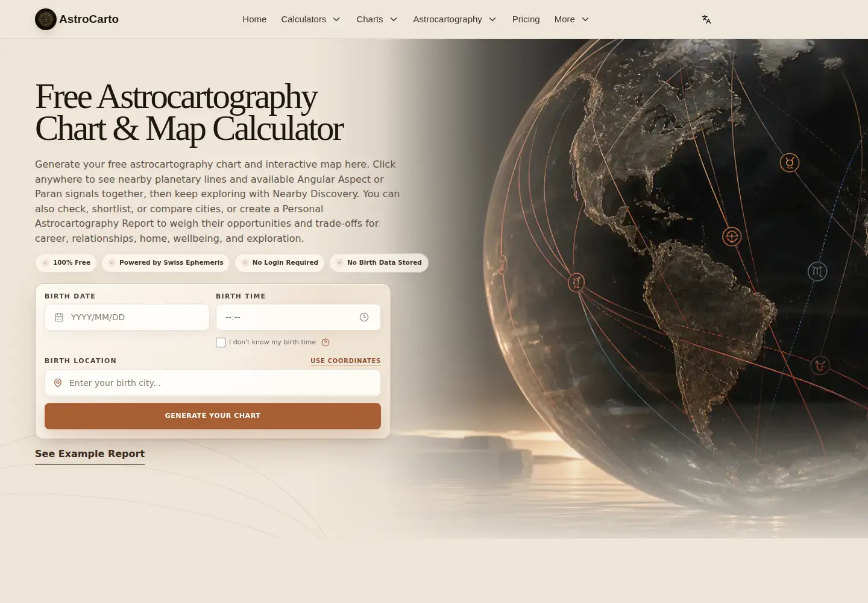
Task: Click the Generate Your Chart button
Action: pyautogui.click(x=213, y=416)
